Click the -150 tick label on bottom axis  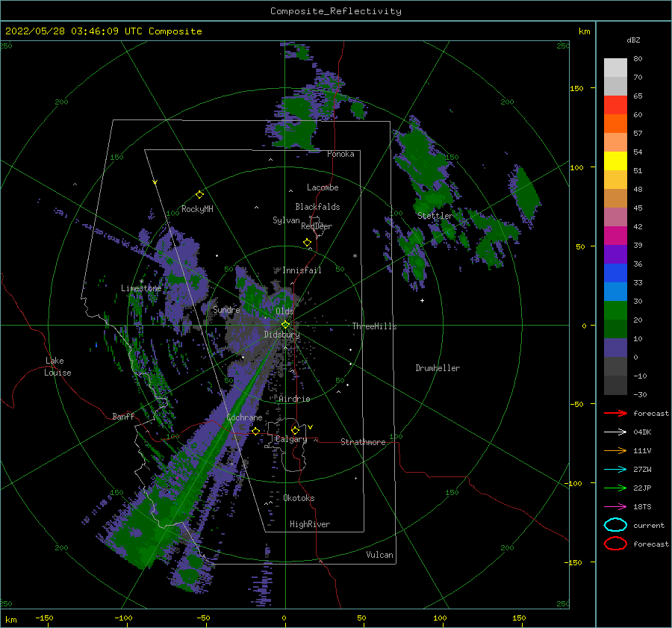point(44,618)
